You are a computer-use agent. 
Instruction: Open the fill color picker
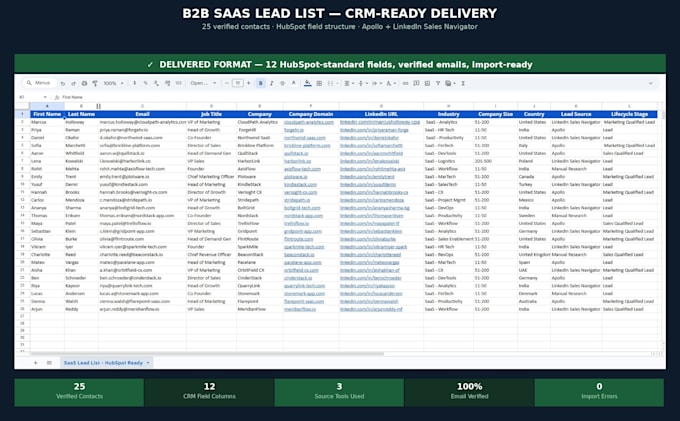[307, 83]
